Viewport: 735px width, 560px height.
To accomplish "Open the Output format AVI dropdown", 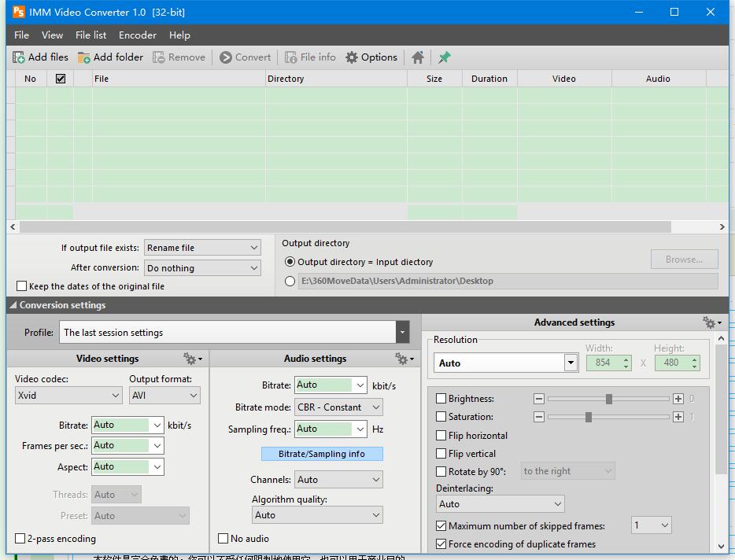I will click(x=164, y=396).
